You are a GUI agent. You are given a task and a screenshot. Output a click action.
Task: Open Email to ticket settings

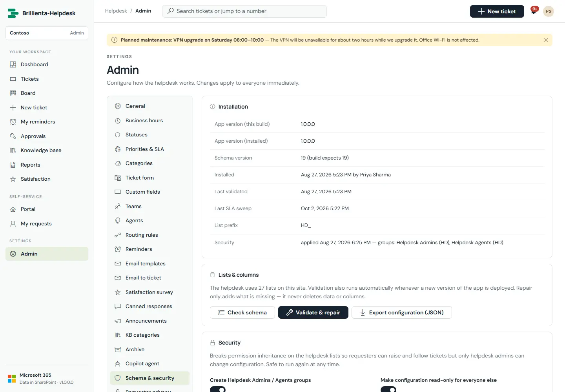pyautogui.click(x=150, y=278)
